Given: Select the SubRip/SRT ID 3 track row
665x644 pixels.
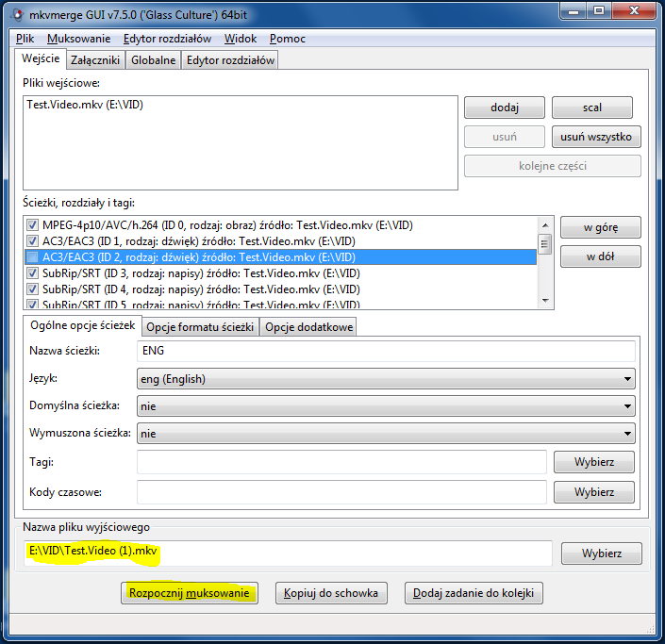Looking at the screenshot, I should 281,273.
